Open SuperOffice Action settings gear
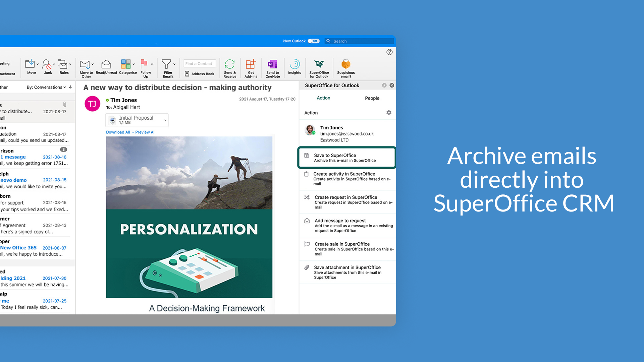Image resolution: width=644 pixels, height=362 pixels. (x=389, y=113)
